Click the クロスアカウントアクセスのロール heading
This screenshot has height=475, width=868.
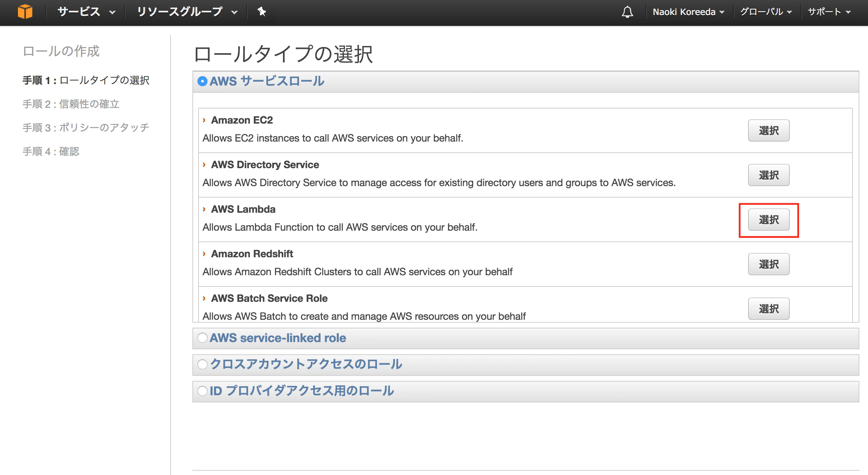(x=306, y=364)
